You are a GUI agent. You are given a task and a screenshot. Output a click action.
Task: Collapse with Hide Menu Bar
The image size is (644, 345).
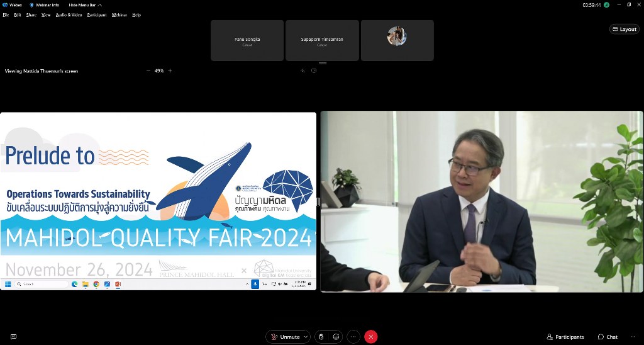point(86,5)
